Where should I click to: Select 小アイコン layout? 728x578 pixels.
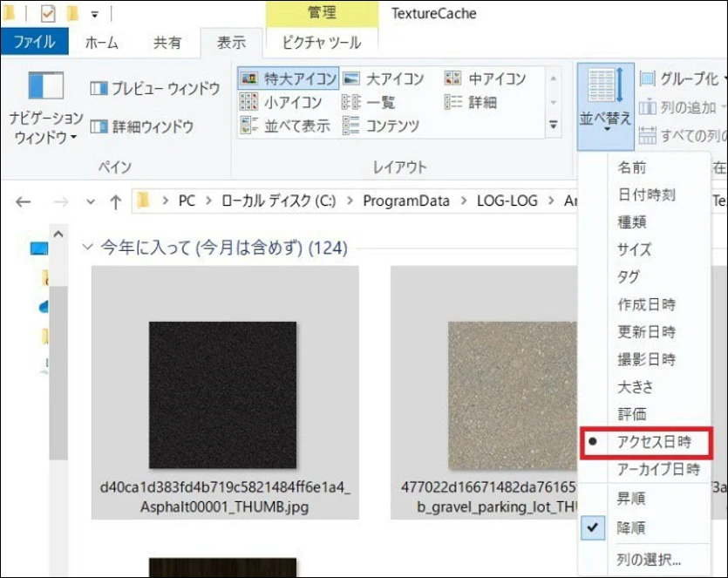coord(281,102)
